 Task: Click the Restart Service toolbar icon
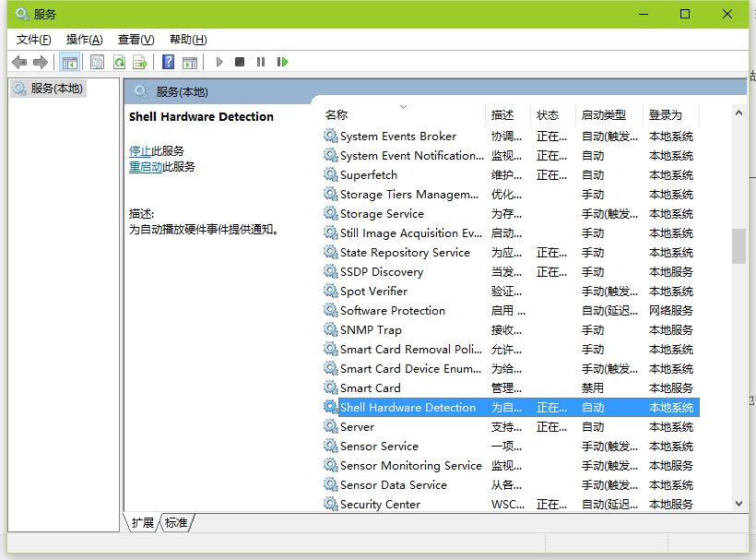282,62
